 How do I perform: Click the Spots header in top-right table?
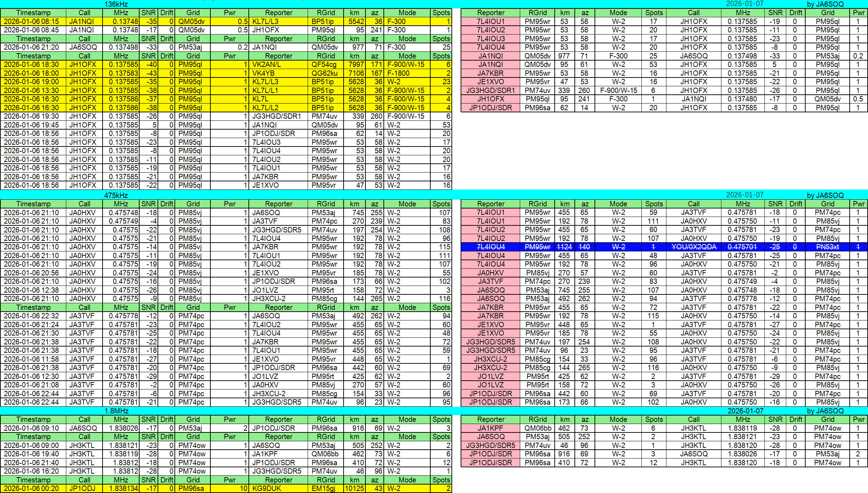pos(654,13)
